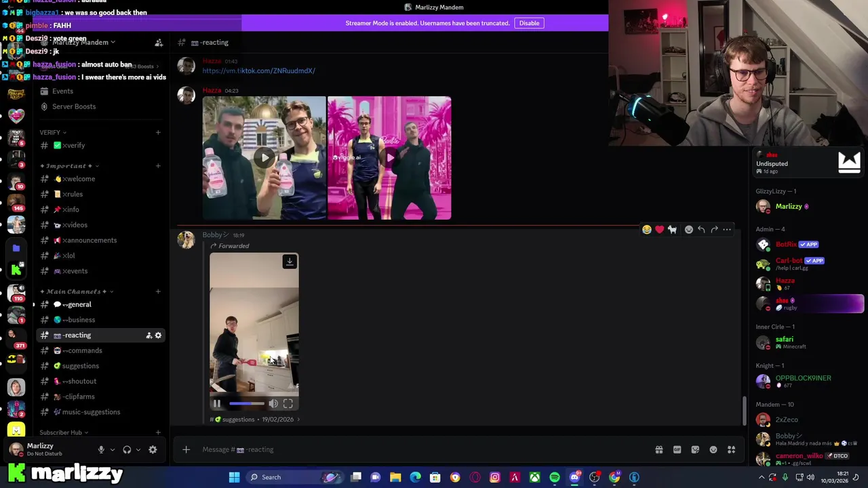
Task: Open File Explorer from the taskbar
Action: coord(395,477)
